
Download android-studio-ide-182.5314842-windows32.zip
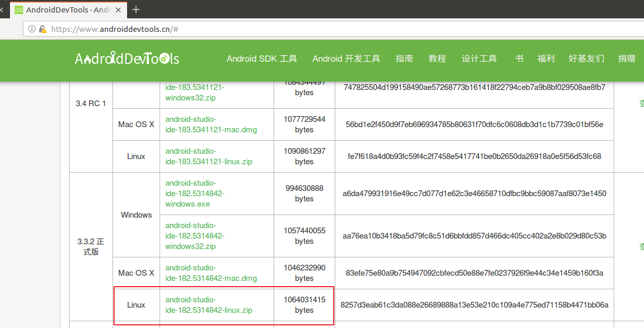195,236
